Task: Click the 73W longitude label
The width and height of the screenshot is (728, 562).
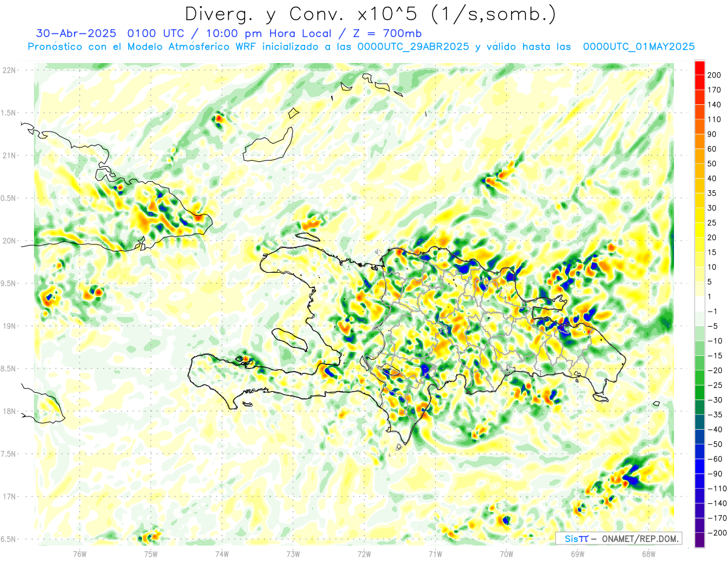Action: 293,554
